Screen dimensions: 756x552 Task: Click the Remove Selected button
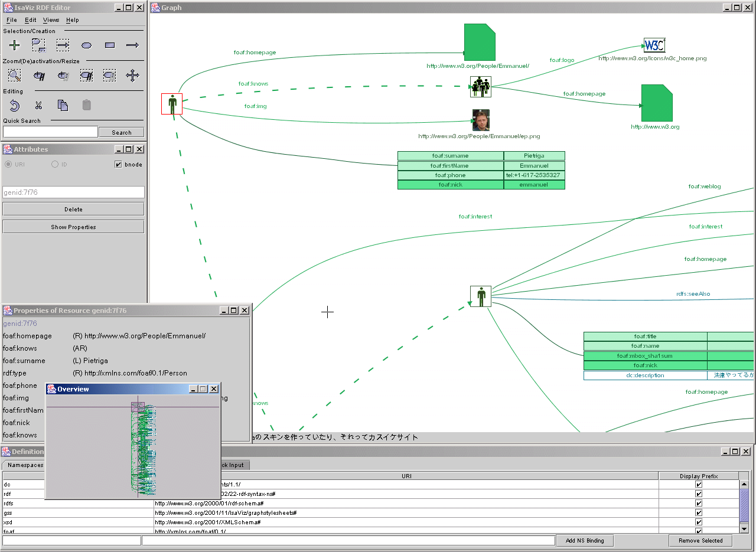700,541
